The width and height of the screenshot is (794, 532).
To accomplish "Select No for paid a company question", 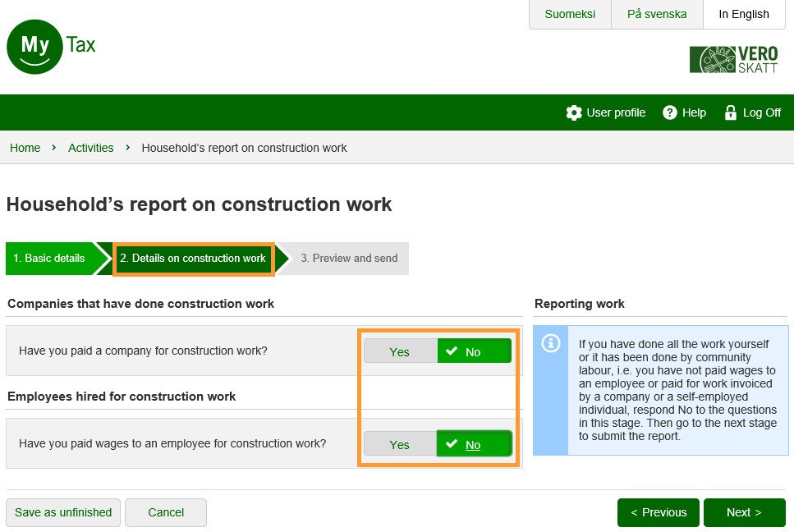I will coord(474,351).
